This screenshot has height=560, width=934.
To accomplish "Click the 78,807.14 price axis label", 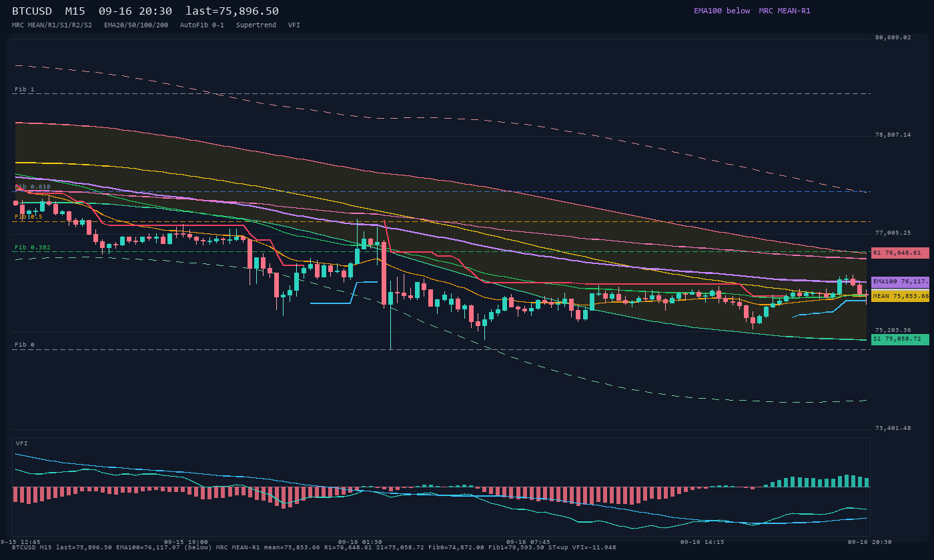I will (893, 135).
